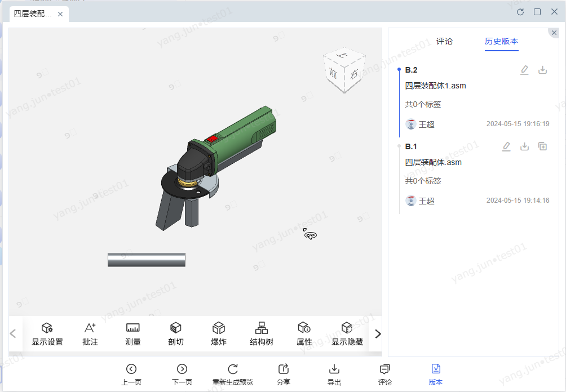Toggle the 版本 version panel button

tap(436, 375)
